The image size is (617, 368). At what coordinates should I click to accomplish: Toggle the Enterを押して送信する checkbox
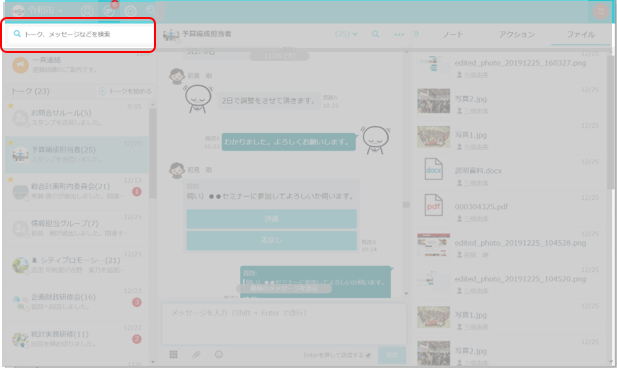click(x=368, y=355)
